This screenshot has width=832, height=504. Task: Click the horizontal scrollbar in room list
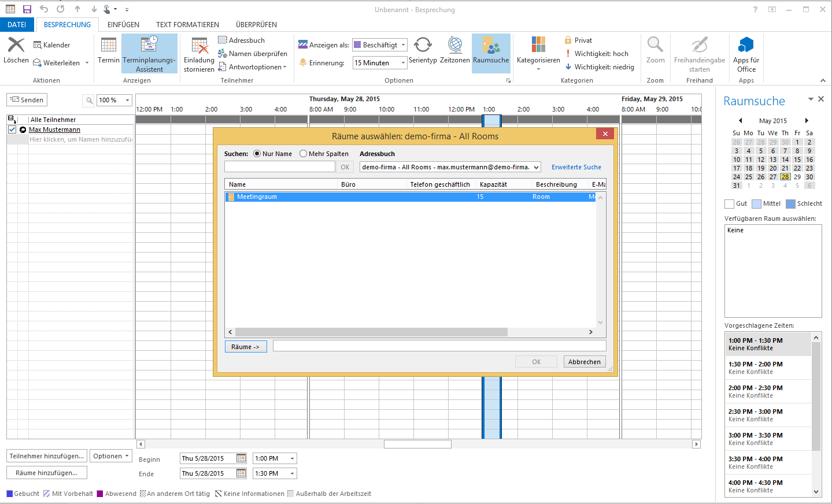371,332
